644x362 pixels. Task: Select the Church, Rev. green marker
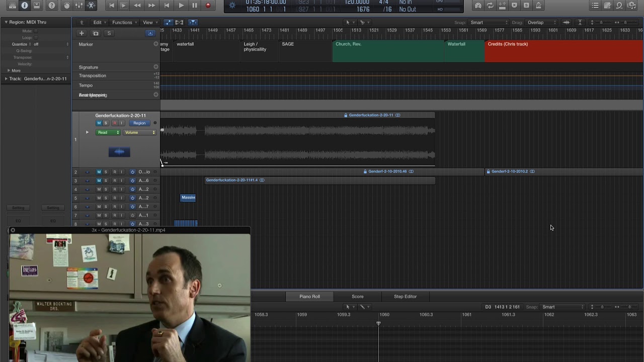coord(387,51)
